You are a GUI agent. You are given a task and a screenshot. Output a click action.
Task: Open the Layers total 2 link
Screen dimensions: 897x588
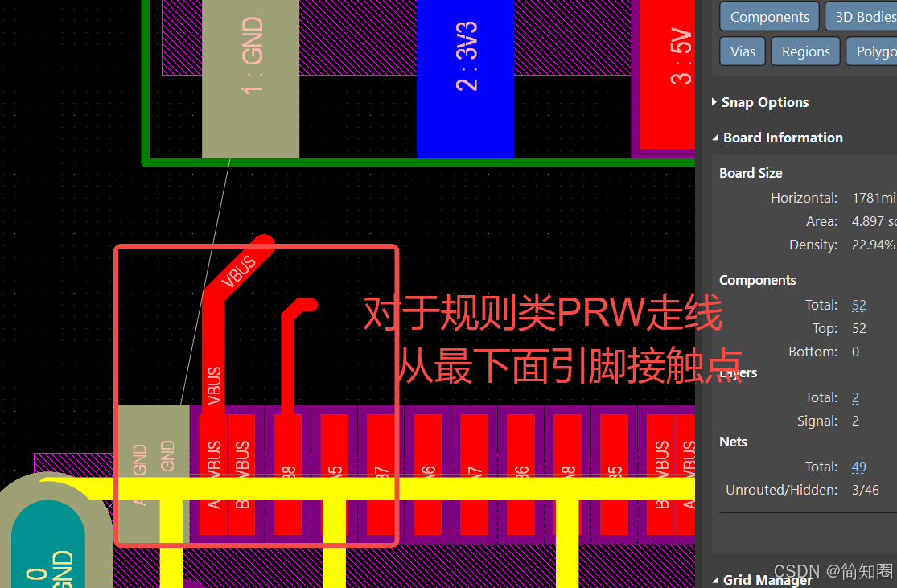click(855, 397)
